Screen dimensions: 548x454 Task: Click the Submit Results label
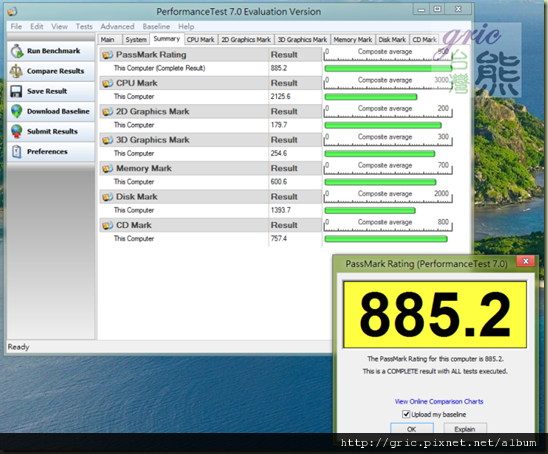pos(52,131)
